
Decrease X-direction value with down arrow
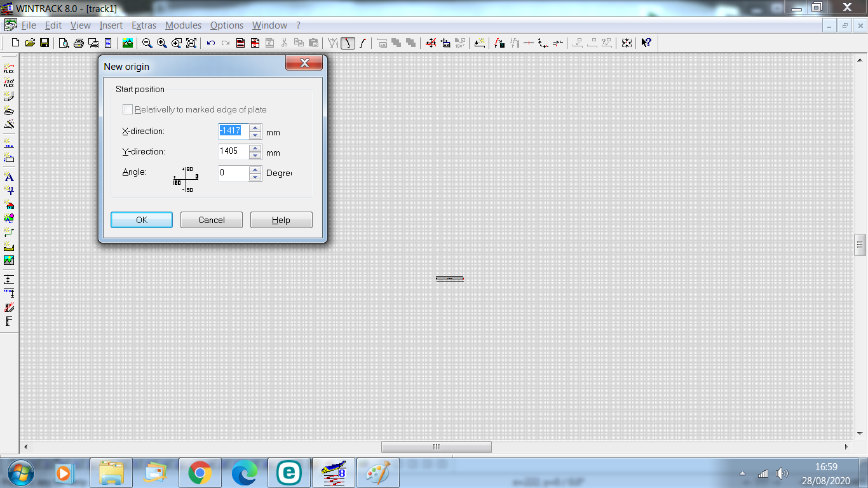pos(255,135)
